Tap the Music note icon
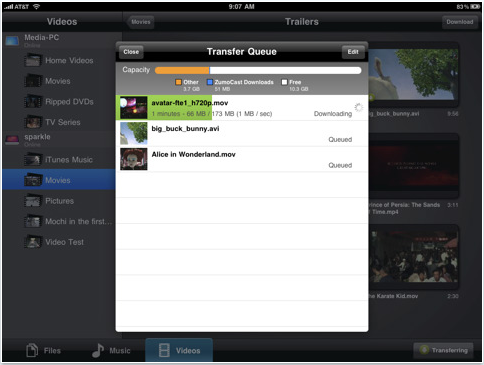 point(98,350)
